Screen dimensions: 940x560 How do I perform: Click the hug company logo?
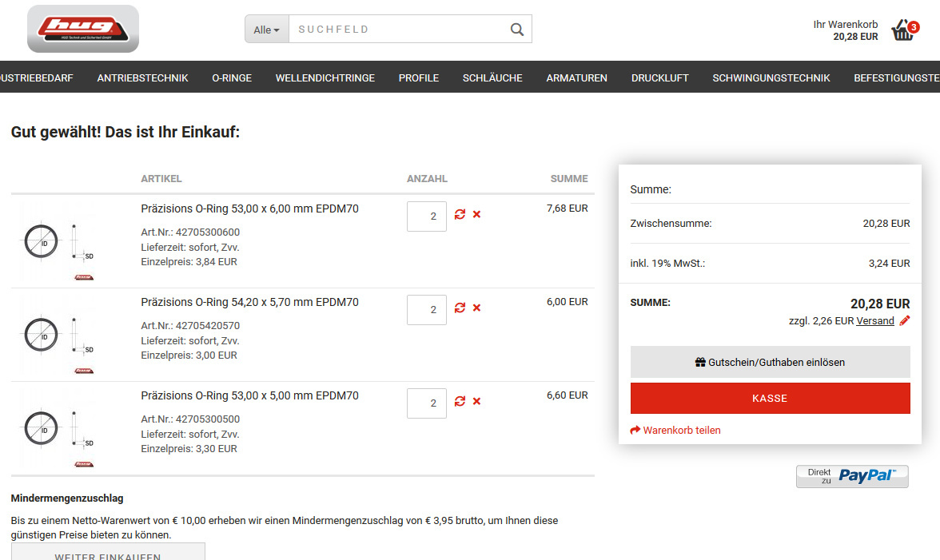(82, 29)
